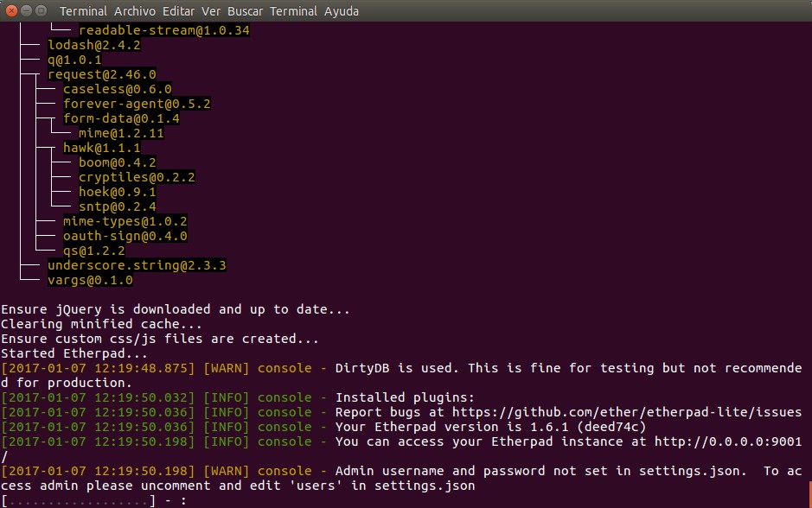
Task: Click the cryptiles@0.2.2 dependency
Action: (x=137, y=177)
